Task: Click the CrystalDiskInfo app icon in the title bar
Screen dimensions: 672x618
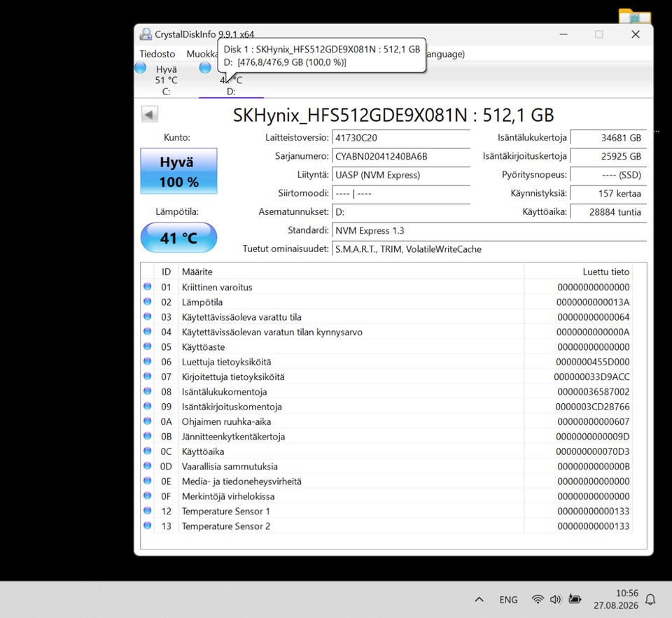Action: tap(146, 34)
